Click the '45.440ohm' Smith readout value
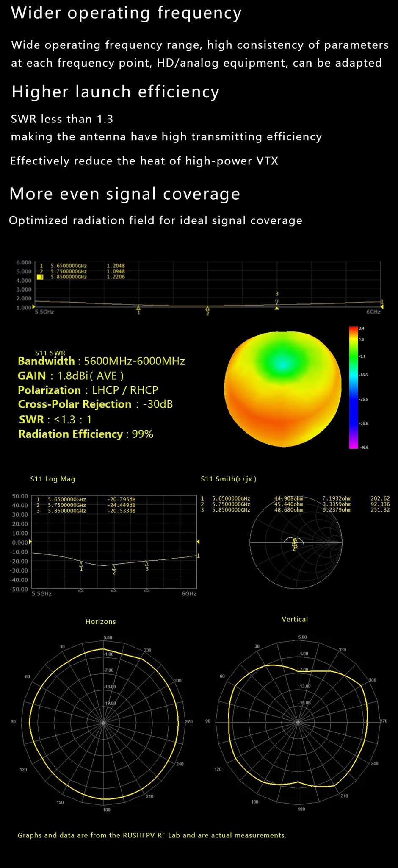The height and width of the screenshot is (868, 398). 289,504
